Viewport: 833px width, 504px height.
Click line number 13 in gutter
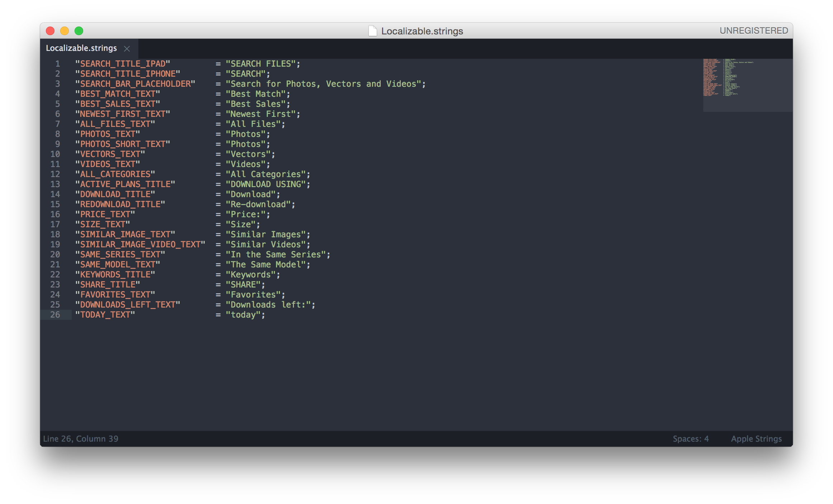pyautogui.click(x=55, y=184)
